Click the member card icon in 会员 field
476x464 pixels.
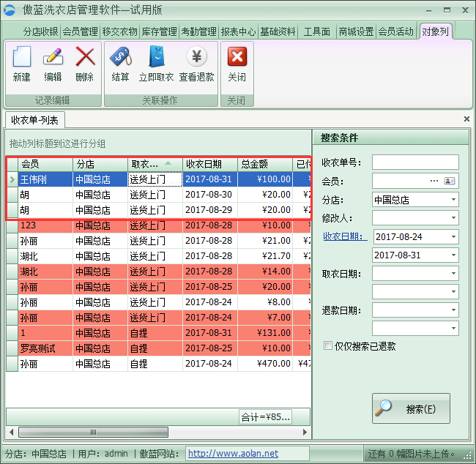tap(450, 181)
